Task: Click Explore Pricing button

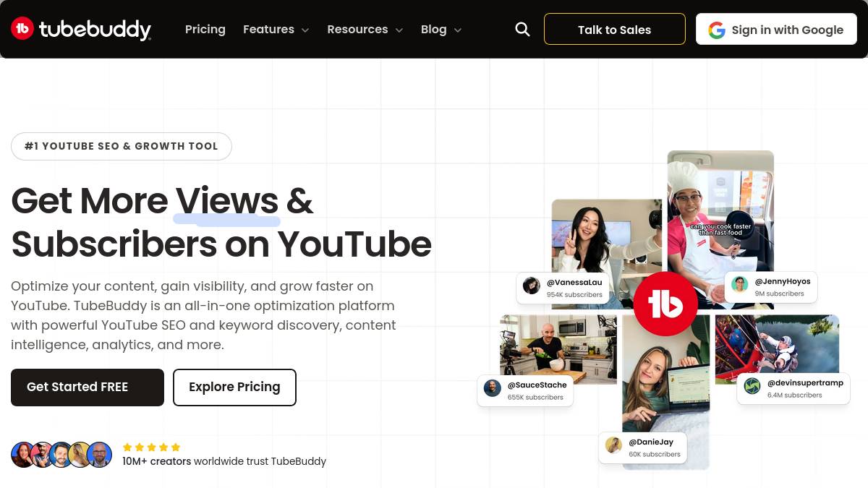Action: 234,388
